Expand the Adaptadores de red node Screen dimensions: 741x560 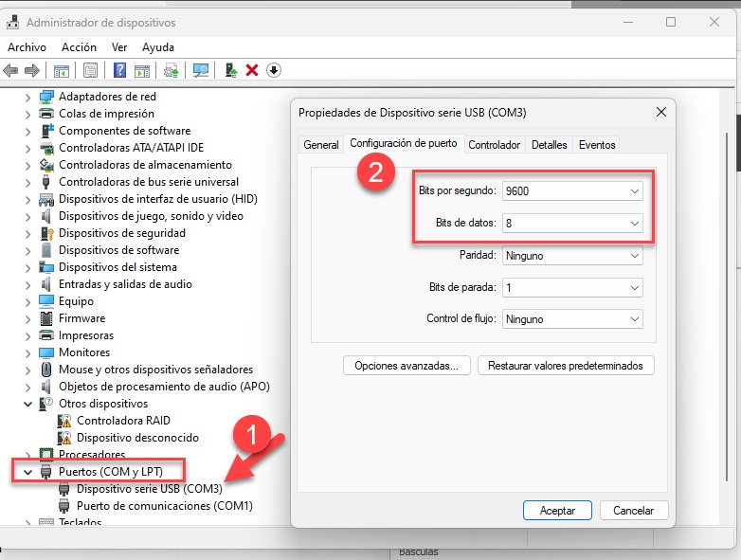[x=27, y=98]
